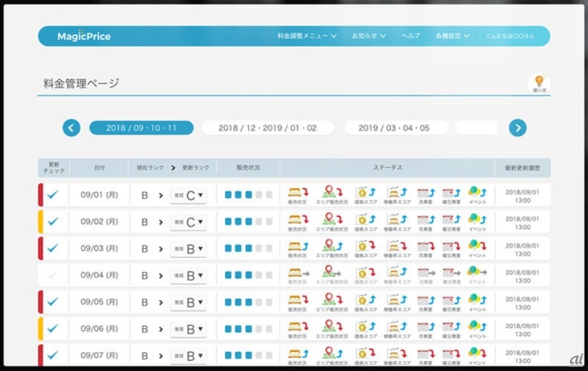Uncheck the update checkbox for 09/01
This screenshot has height=371, width=588.
coord(53,195)
